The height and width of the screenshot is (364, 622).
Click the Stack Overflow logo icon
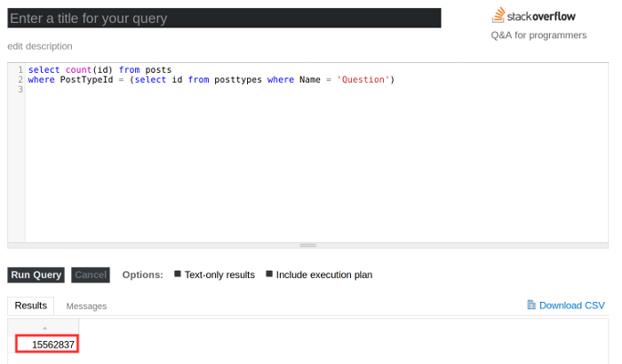pyautogui.click(x=498, y=15)
